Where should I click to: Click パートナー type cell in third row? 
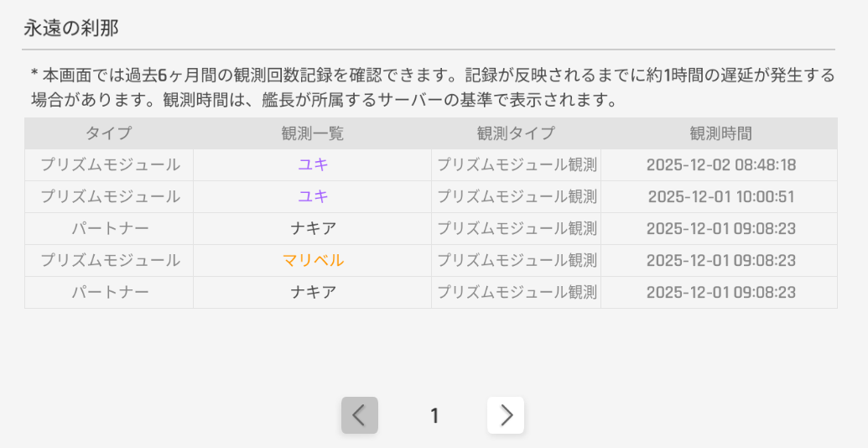(x=110, y=229)
